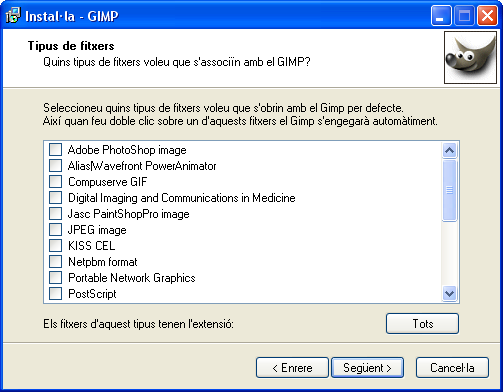Check the Portable Network Graphics option
Image resolution: width=503 pixels, height=392 pixels.
(x=55, y=278)
